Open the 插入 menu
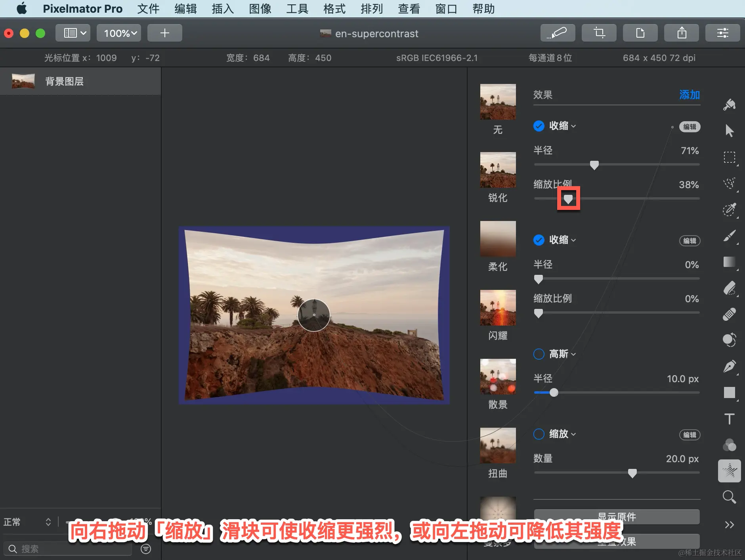The image size is (745, 560). [x=223, y=9]
